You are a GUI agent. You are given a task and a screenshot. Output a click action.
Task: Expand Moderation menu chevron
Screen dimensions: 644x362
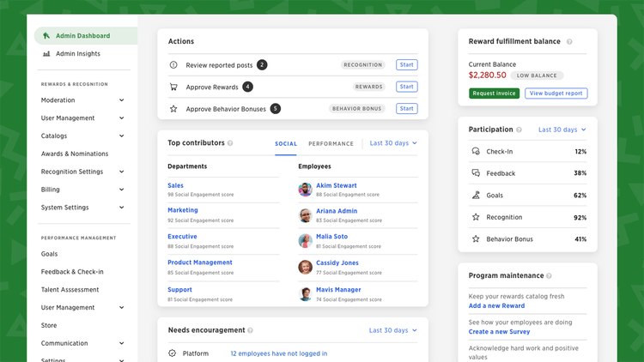[x=122, y=100]
